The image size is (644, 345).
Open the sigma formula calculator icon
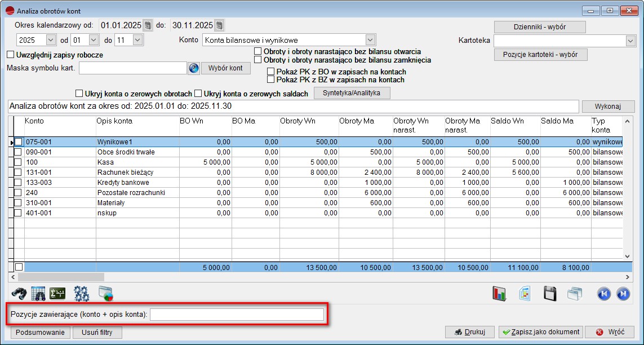click(x=57, y=293)
